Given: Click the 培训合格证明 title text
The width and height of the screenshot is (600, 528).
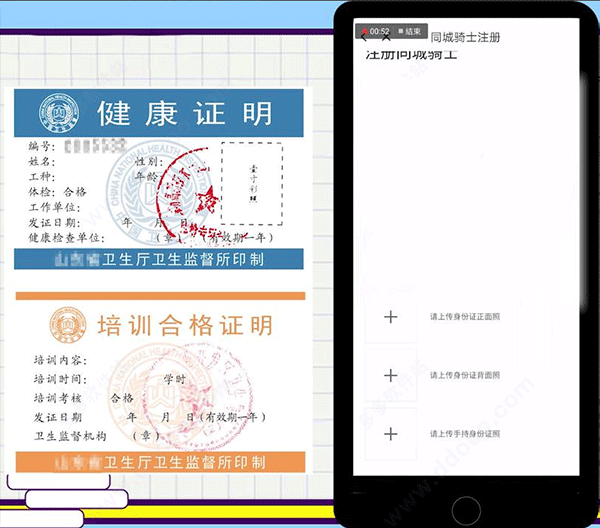Looking at the screenshot, I should tap(185, 325).
